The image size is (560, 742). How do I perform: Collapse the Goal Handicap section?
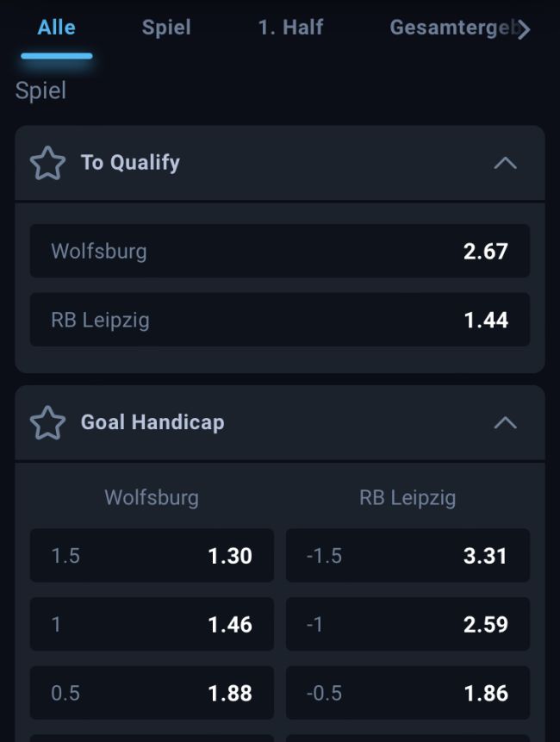point(505,422)
